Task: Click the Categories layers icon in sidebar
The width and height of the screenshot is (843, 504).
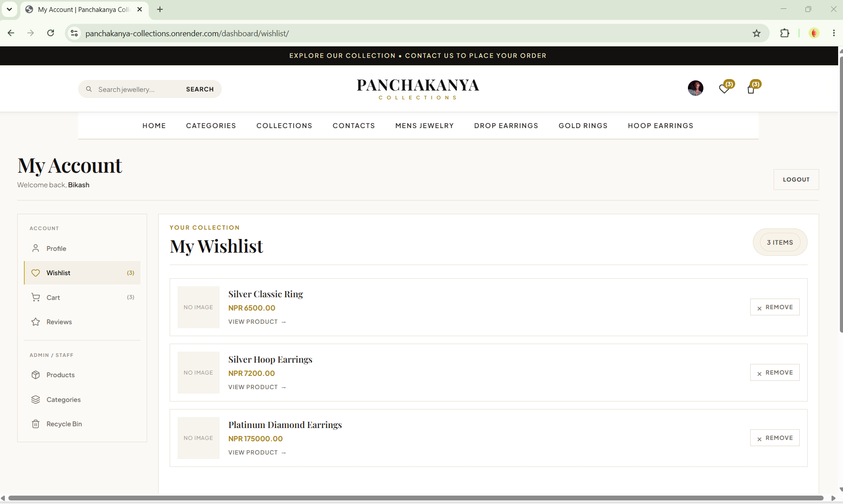Action: click(x=36, y=400)
